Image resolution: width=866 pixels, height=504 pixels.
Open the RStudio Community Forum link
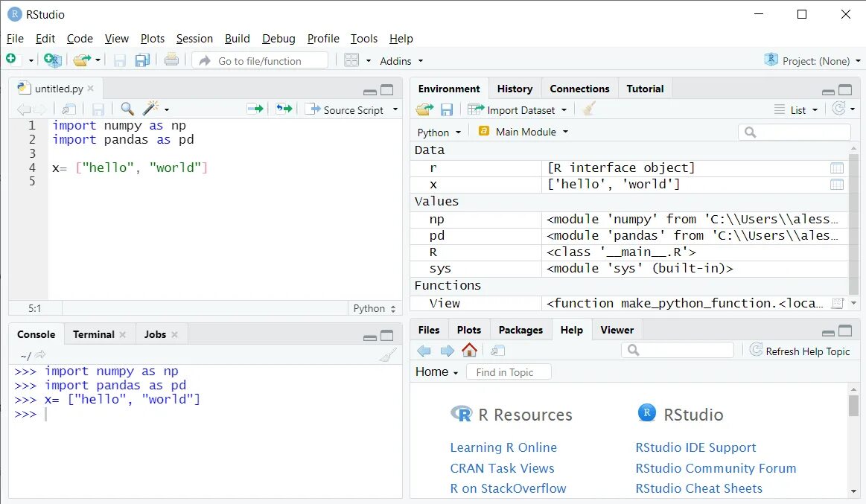pyautogui.click(x=716, y=468)
